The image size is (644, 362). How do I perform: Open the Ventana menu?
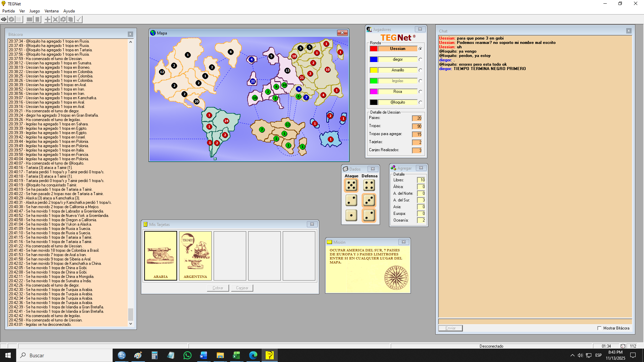click(51, 11)
